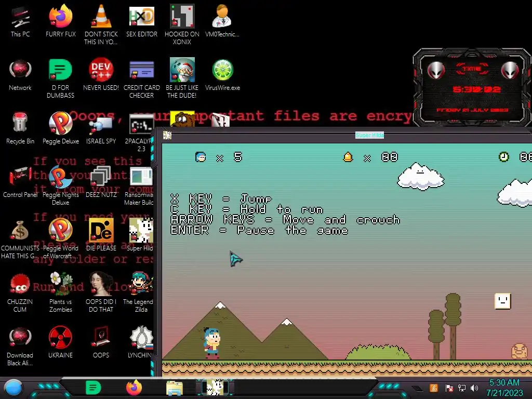Launch Plants vs Zombies shortcut
Image resolution: width=532 pixels, height=399 pixels.
(x=60, y=293)
